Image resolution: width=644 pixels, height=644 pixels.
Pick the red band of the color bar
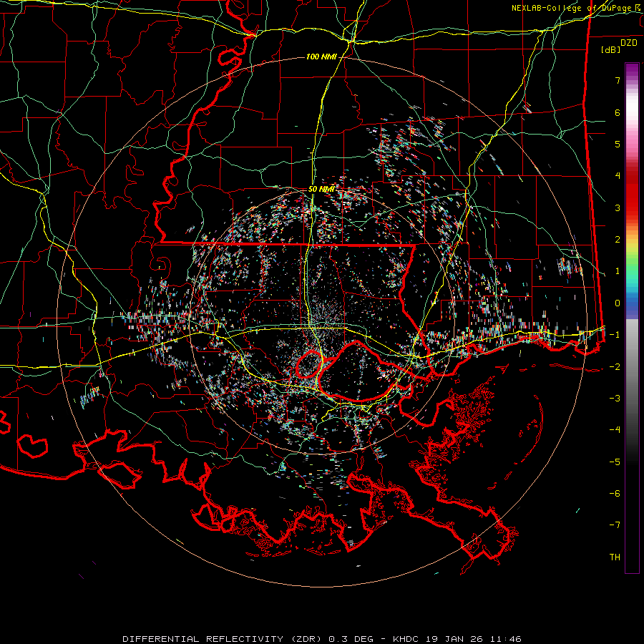[632, 193]
